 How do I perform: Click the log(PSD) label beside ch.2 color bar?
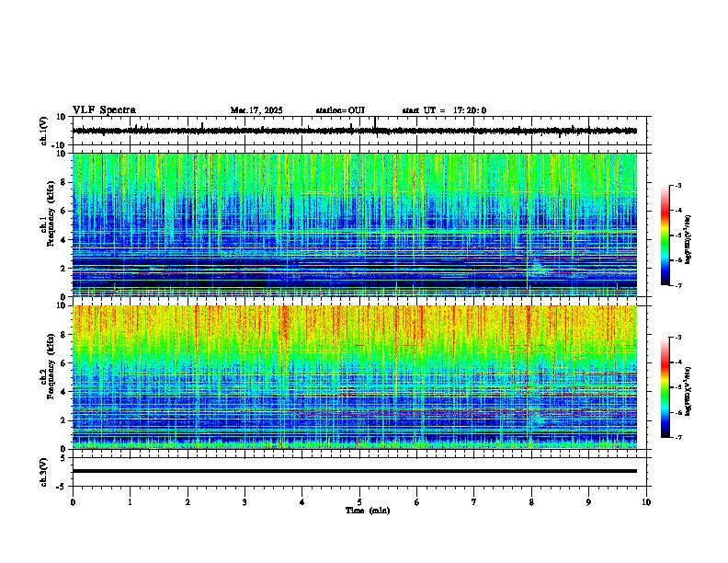tap(688, 391)
